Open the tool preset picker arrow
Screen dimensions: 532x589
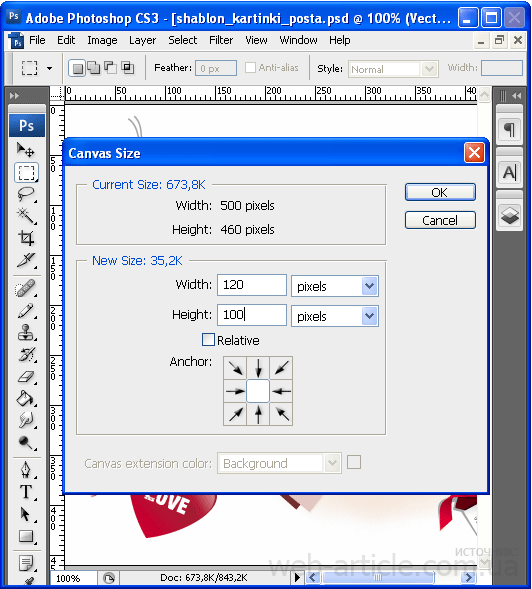[x=49, y=68]
